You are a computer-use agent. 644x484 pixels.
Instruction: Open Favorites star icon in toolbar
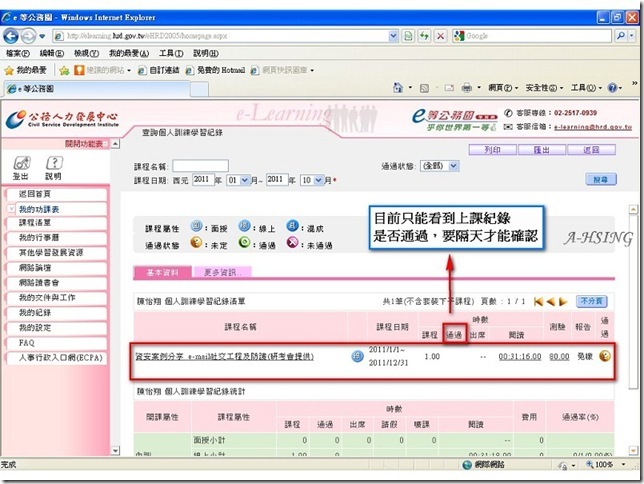pyautogui.click(x=9, y=71)
